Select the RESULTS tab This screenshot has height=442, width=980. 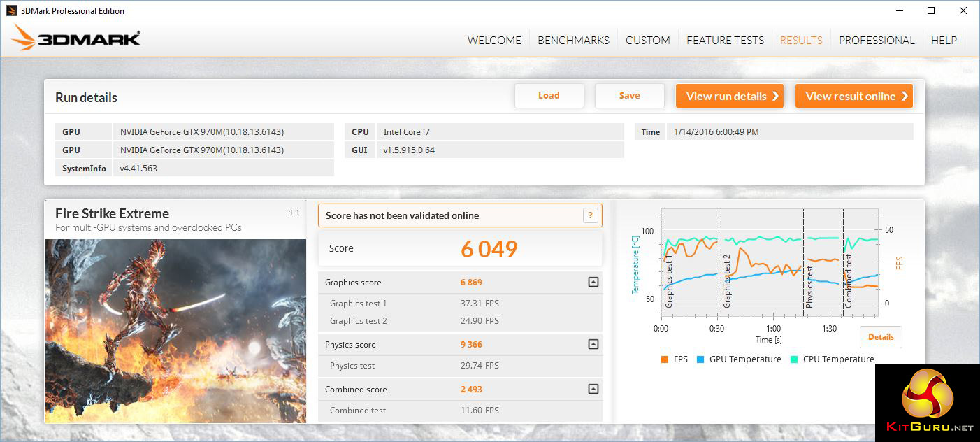click(x=801, y=41)
